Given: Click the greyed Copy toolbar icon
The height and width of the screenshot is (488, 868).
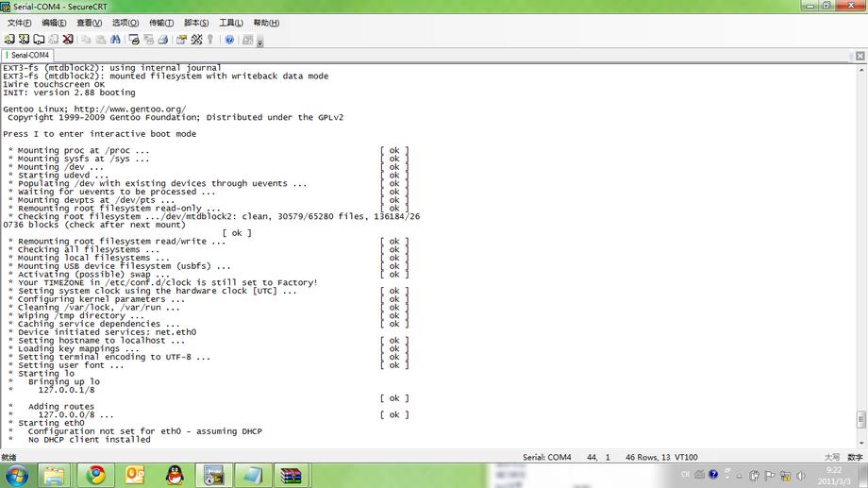Looking at the screenshot, I should (x=86, y=40).
